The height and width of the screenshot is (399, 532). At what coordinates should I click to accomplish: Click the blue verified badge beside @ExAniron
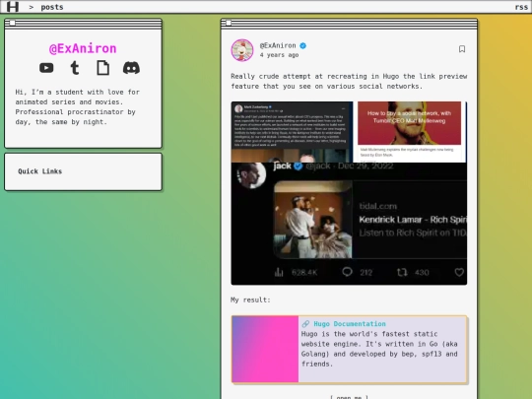click(x=303, y=45)
